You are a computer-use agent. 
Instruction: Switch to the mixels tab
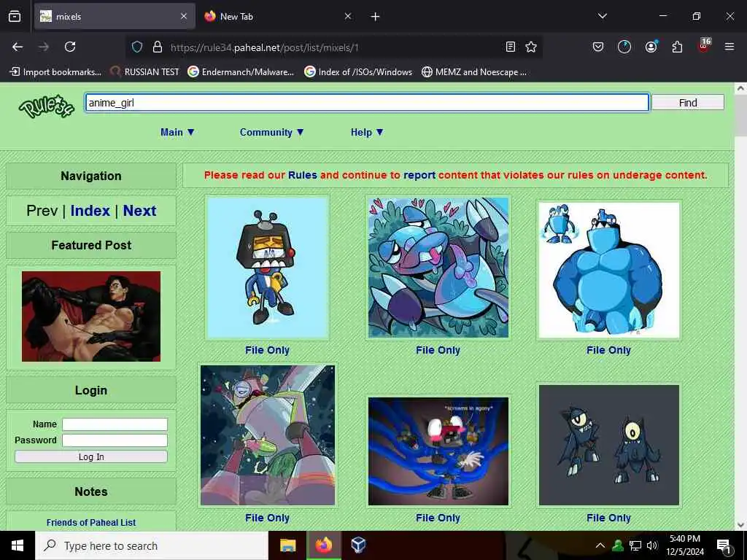(114, 17)
